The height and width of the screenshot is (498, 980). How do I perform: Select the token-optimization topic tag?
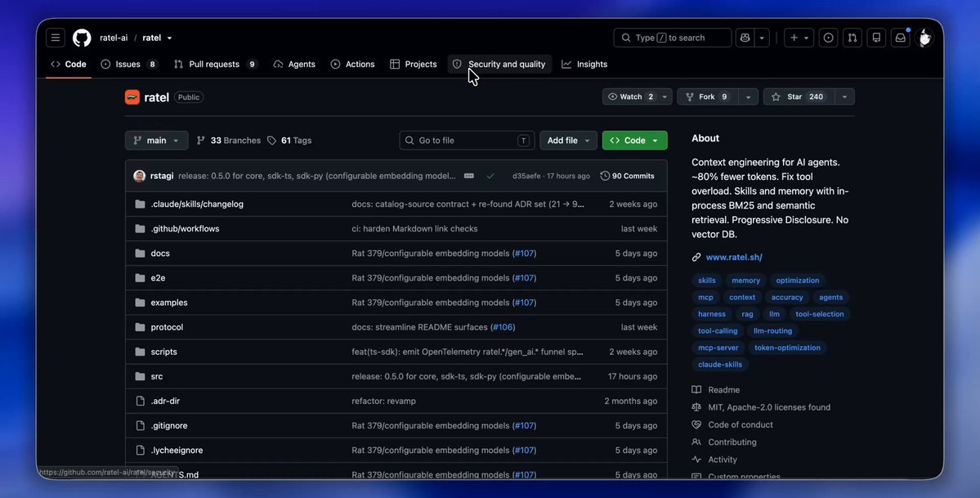click(x=787, y=348)
